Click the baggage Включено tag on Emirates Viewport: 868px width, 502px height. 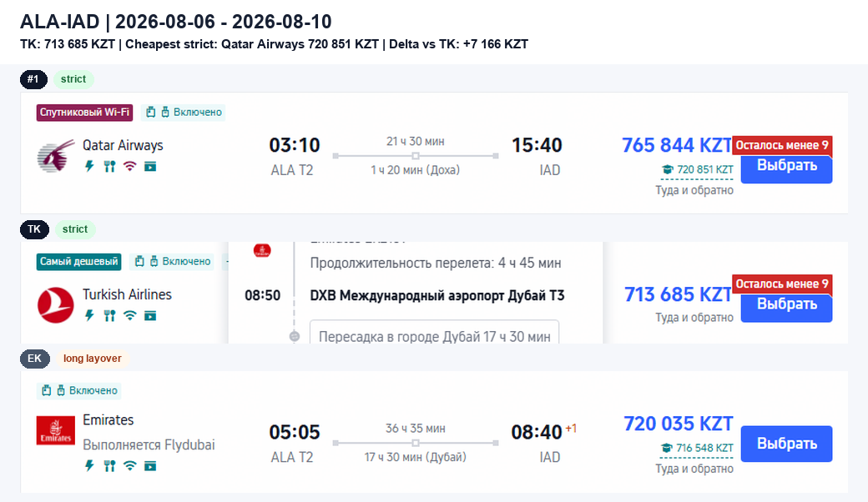coord(79,390)
